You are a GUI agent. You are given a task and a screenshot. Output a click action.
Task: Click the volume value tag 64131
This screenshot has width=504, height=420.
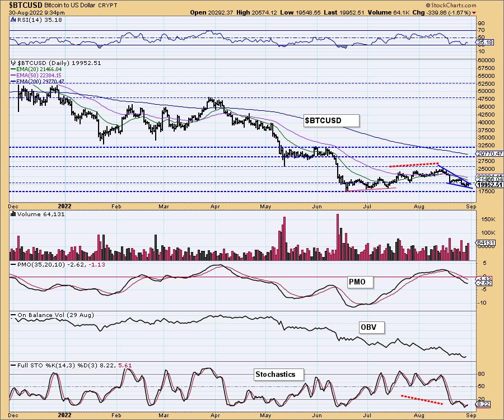(486, 243)
